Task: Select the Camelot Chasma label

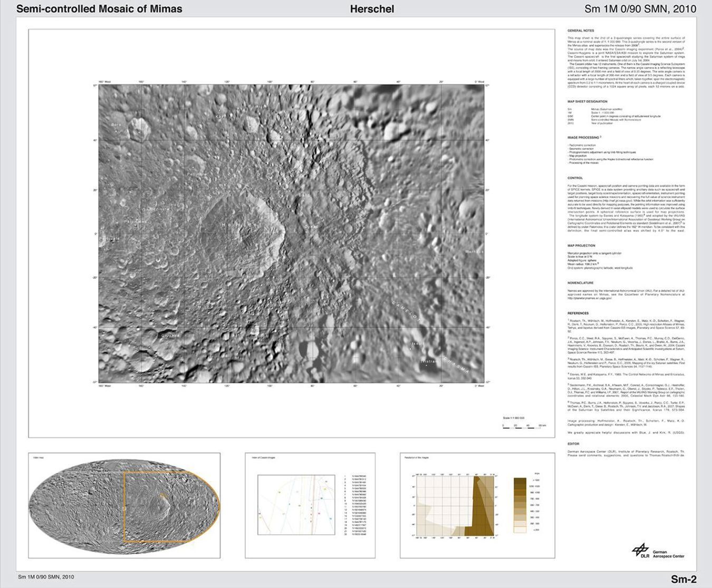Action: pyautogui.click(x=406, y=311)
